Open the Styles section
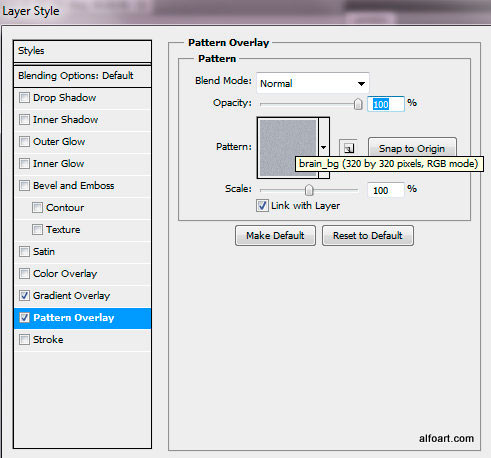 [82, 51]
